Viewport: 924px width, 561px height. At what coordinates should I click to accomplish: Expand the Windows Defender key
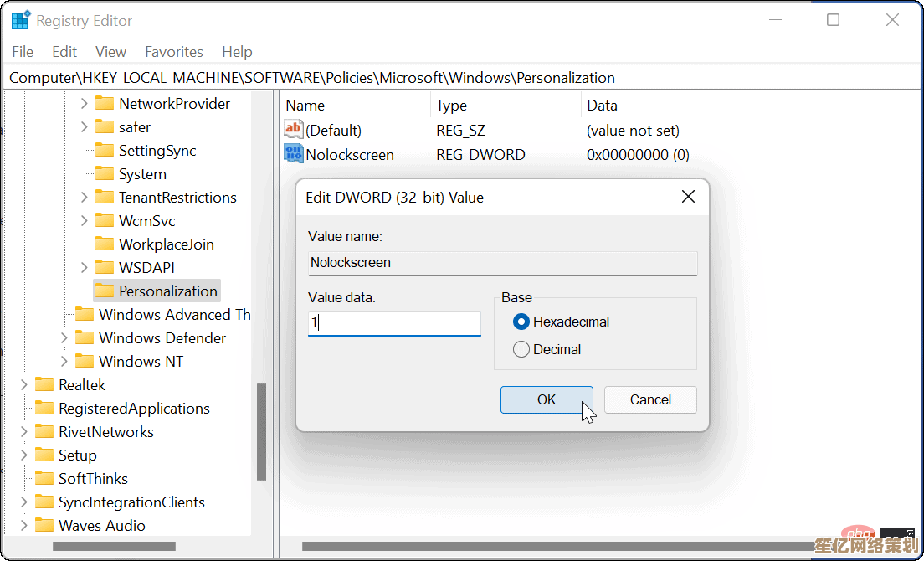(x=64, y=337)
